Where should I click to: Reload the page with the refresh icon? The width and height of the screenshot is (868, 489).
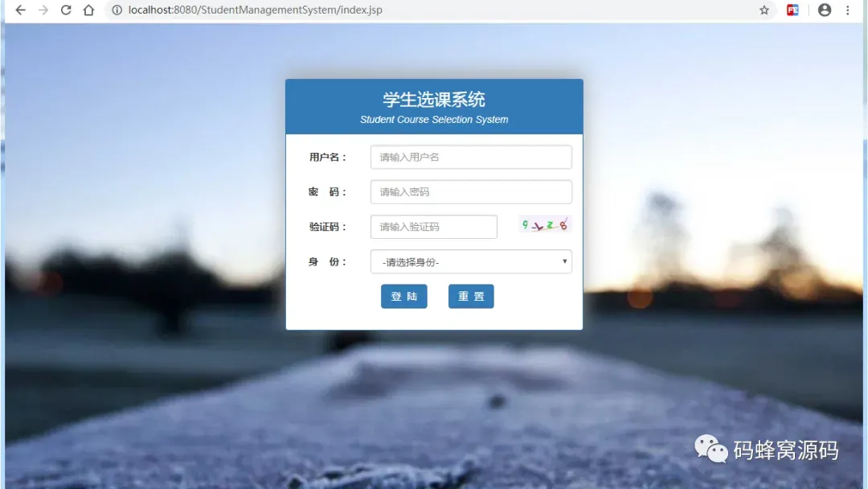pos(66,10)
